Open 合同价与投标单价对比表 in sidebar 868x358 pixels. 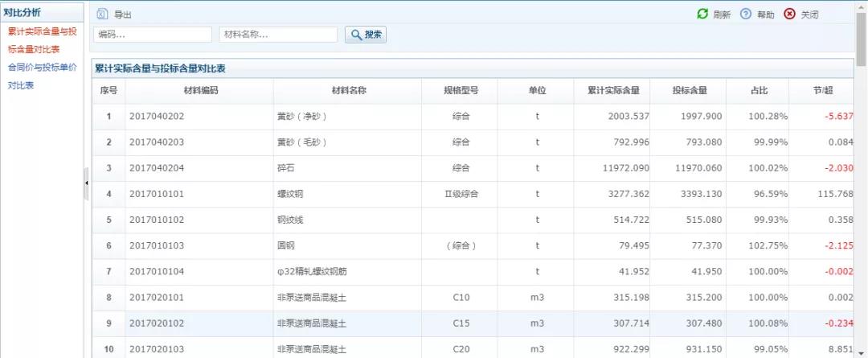[x=42, y=76]
